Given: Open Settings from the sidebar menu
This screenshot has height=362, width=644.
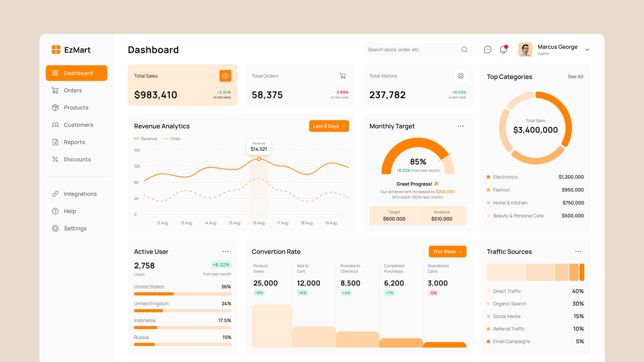Looking at the screenshot, I should 75,228.
